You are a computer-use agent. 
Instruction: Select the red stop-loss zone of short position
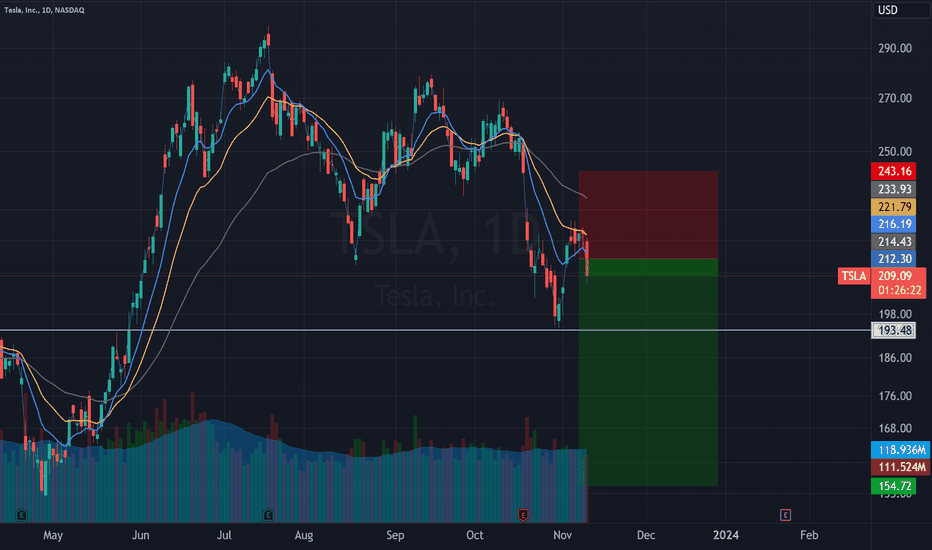(648, 215)
